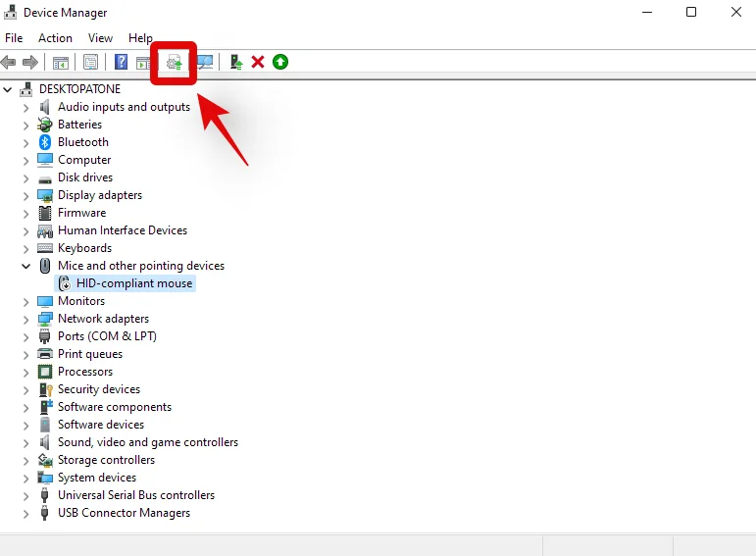Expand the Display adapters chevron
This screenshot has height=556, width=756.
point(26,196)
